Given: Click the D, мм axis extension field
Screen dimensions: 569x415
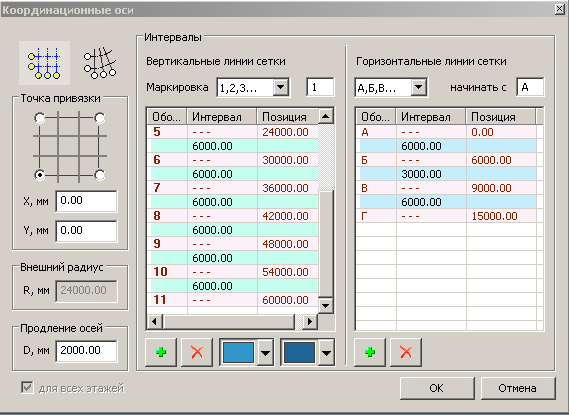Looking at the screenshot, I should click(86, 350).
